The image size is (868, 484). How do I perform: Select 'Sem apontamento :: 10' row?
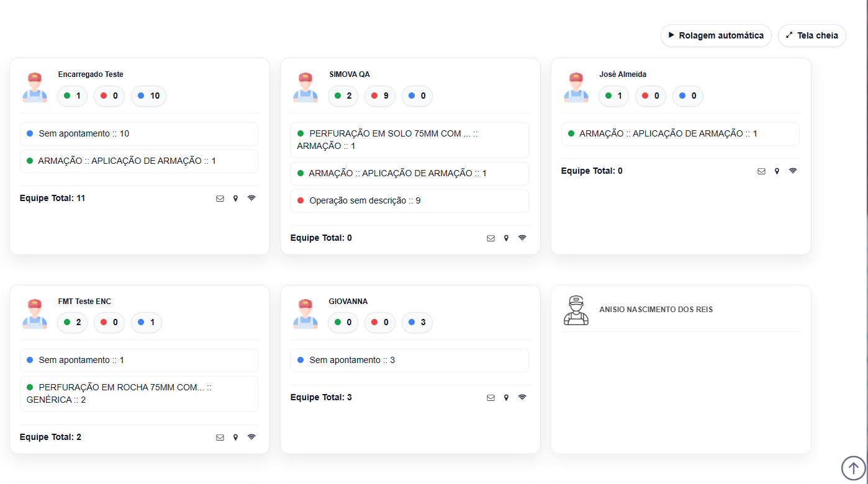tap(139, 134)
